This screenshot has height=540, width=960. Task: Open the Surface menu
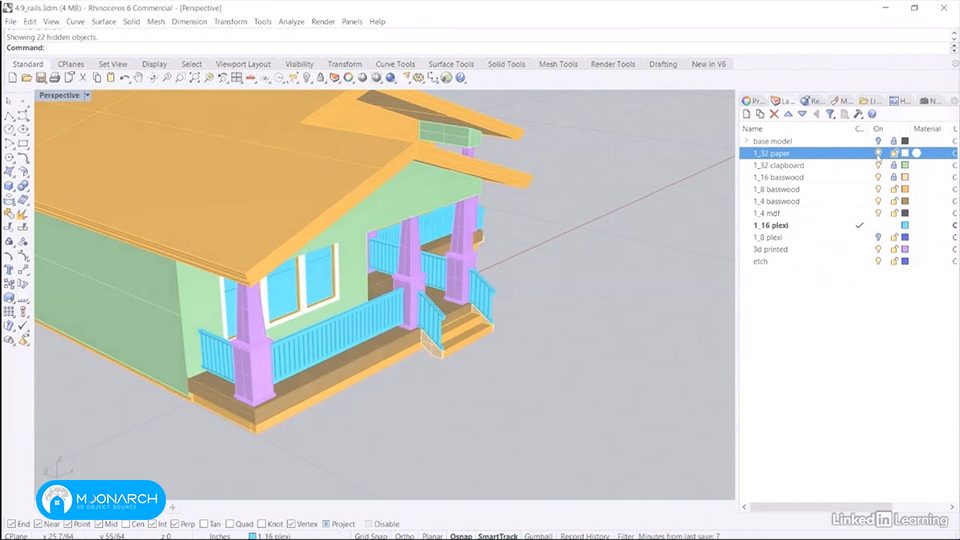click(103, 21)
